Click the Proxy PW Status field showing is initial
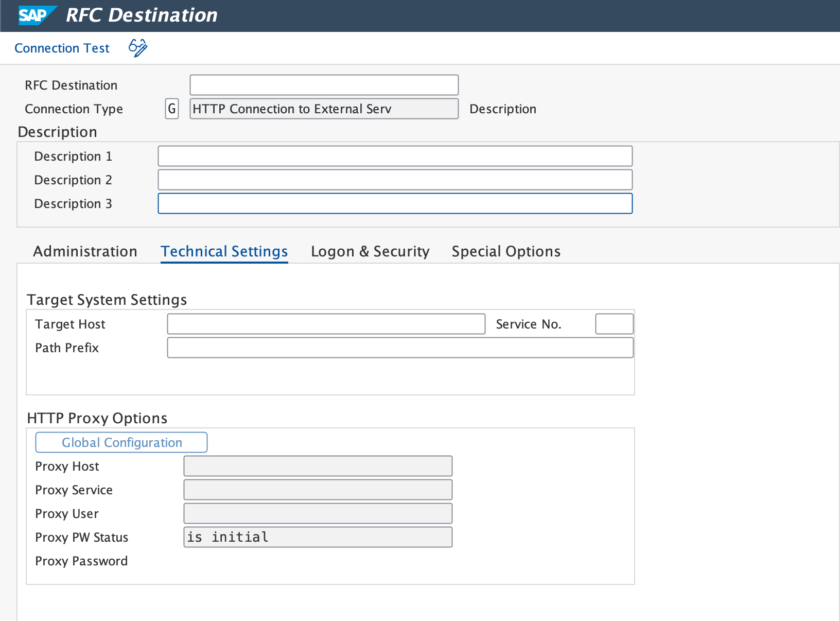The width and height of the screenshot is (840, 621). (x=317, y=537)
